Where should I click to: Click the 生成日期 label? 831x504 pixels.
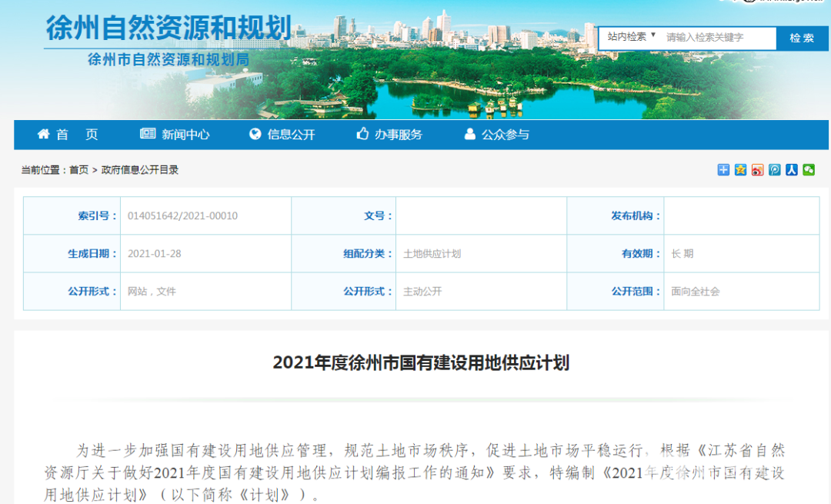point(92,254)
